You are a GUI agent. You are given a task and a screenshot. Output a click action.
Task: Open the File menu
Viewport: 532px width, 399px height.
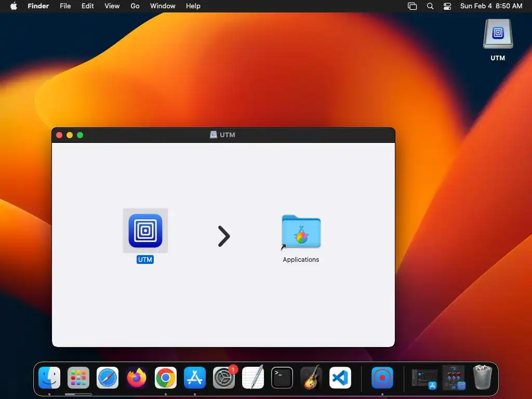tap(65, 6)
